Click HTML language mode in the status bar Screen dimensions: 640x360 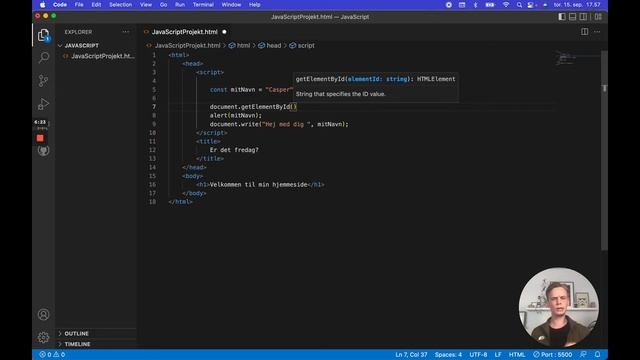[x=517, y=354]
